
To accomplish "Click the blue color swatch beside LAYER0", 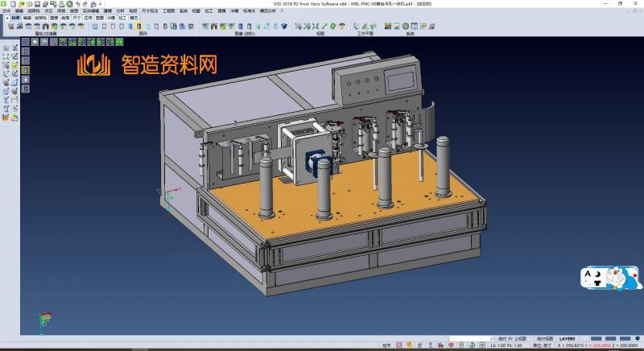I will point(596,339).
